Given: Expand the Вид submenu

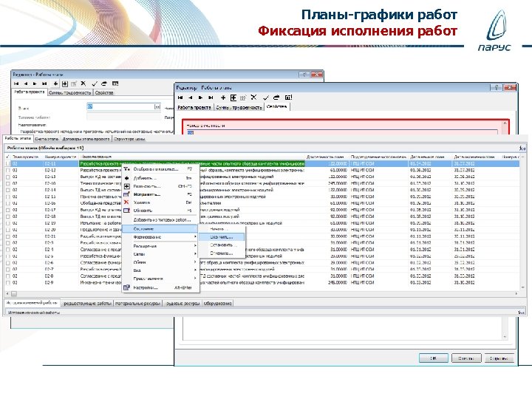Looking at the screenshot, I should (160, 270).
